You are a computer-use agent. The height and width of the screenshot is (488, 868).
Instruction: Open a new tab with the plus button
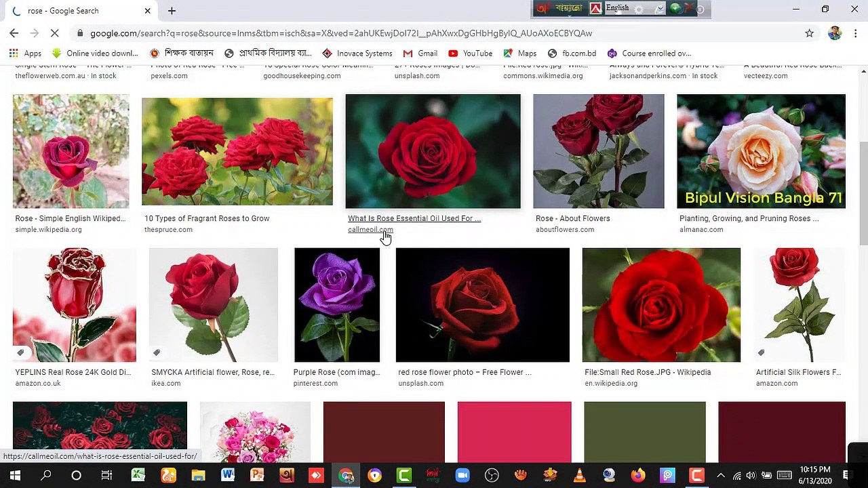[x=172, y=11]
